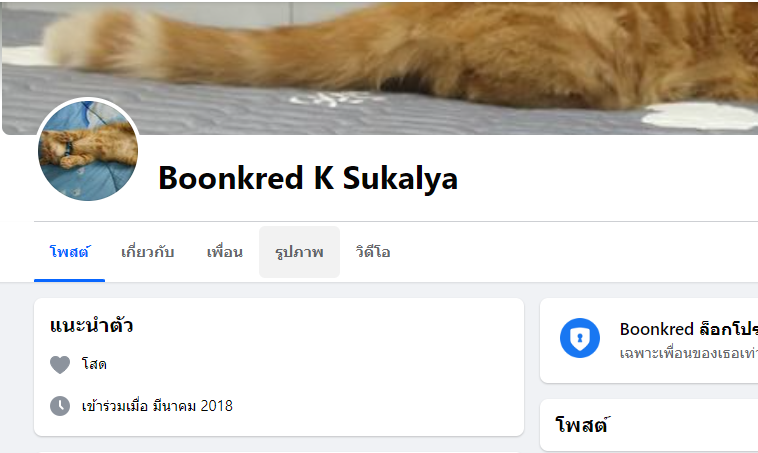
Task: Open the เพื่อน tab
Action: (x=225, y=252)
